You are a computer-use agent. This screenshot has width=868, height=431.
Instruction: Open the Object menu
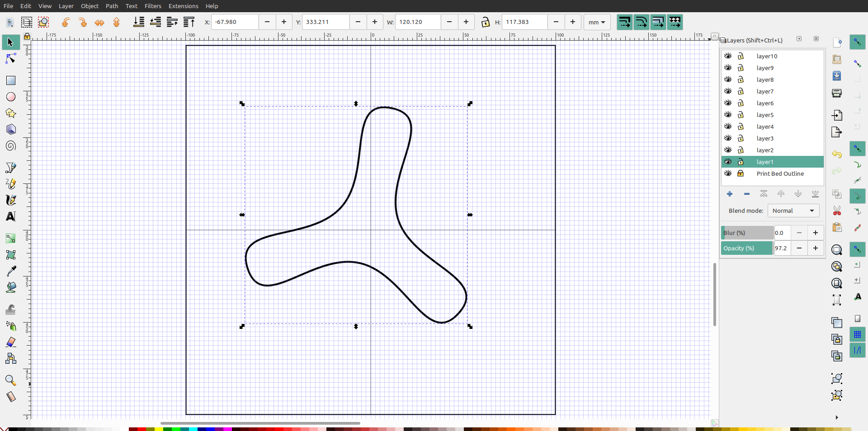[90, 6]
